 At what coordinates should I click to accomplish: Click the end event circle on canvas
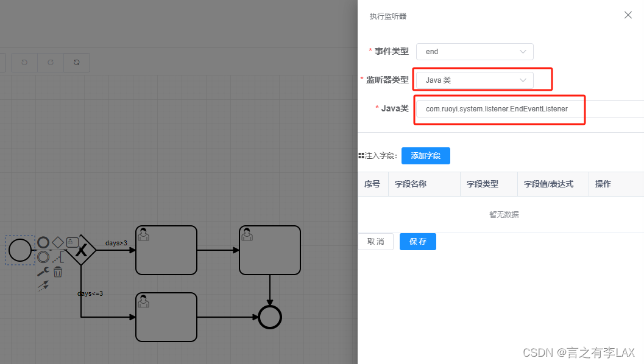tap(269, 317)
